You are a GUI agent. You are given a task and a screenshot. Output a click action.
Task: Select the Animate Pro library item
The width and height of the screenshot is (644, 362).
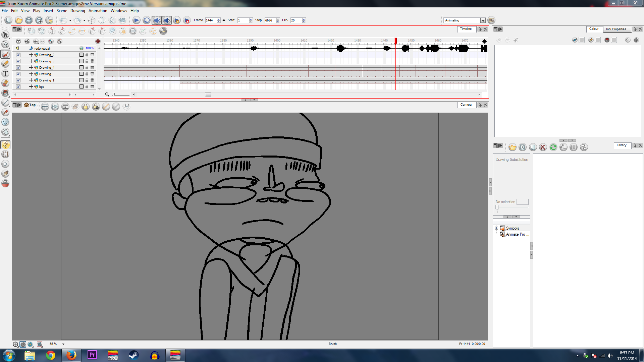point(516,234)
